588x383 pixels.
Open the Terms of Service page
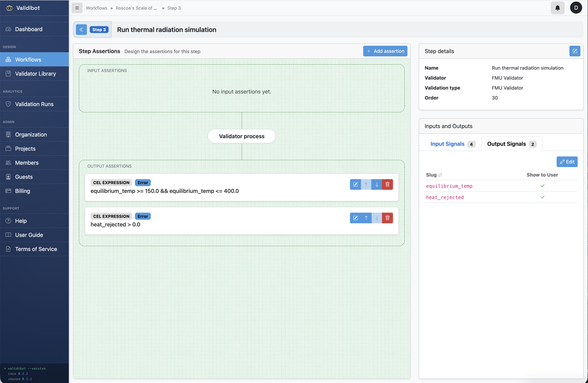point(36,249)
